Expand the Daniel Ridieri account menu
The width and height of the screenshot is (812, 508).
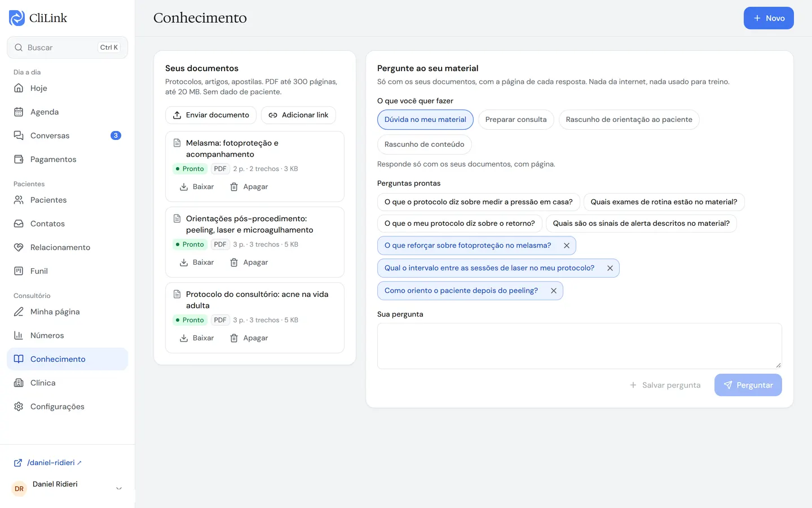67,488
